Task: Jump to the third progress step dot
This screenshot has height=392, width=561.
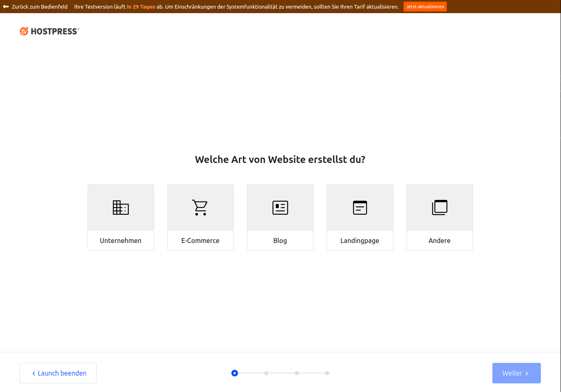Action: (x=297, y=373)
